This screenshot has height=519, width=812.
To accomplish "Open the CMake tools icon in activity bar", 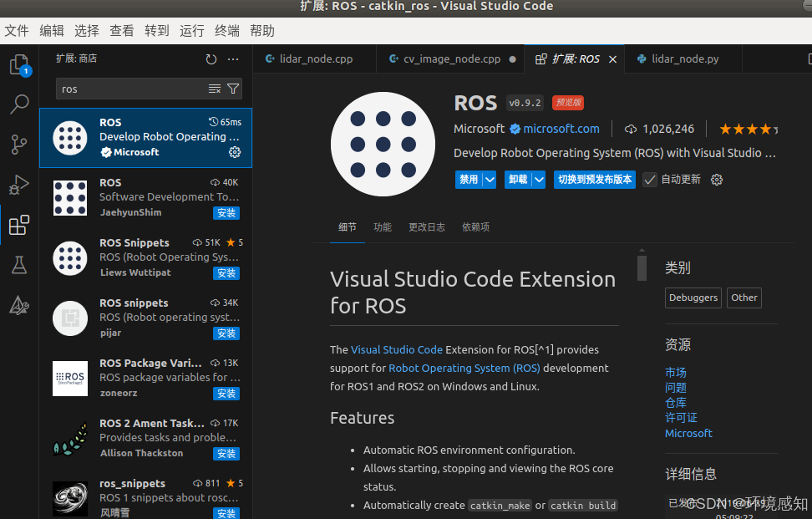I will coord(19,305).
